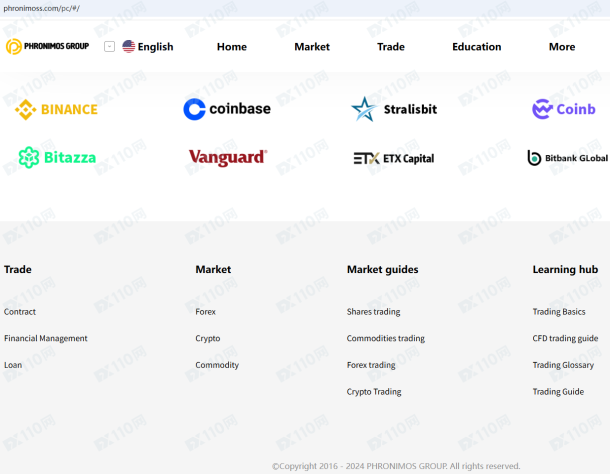
Task: Open the Education menu
Action: [477, 47]
